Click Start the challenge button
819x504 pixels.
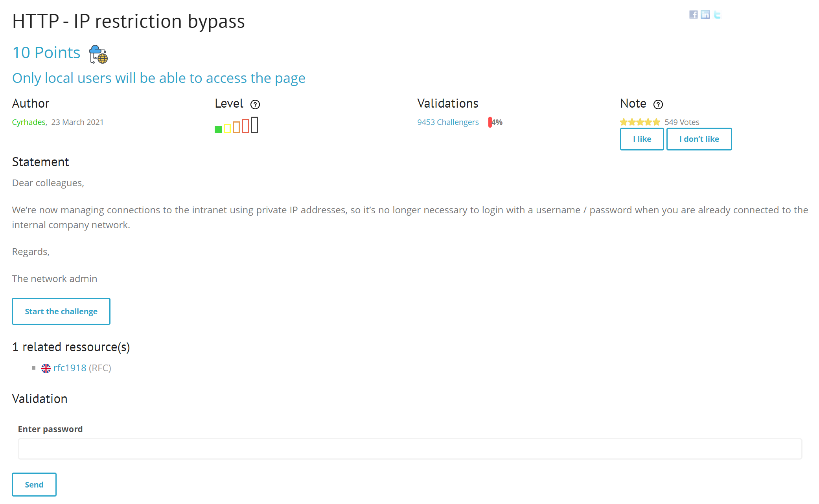[61, 312]
